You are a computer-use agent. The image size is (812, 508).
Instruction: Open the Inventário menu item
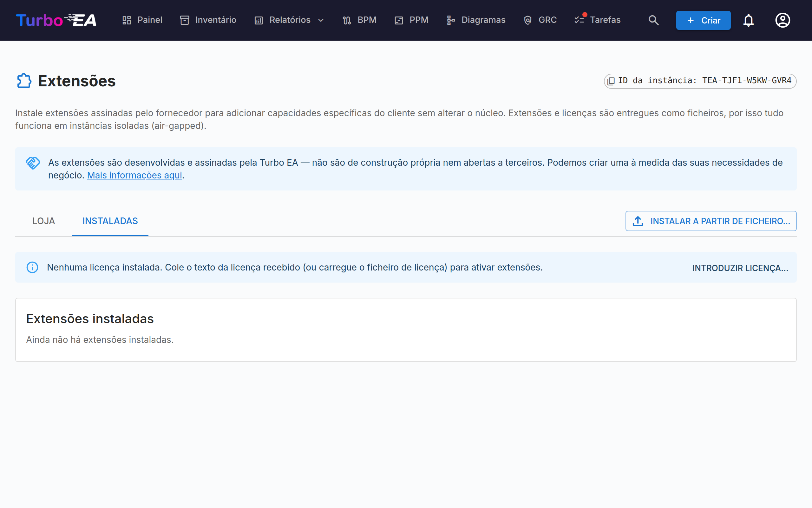pos(208,20)
